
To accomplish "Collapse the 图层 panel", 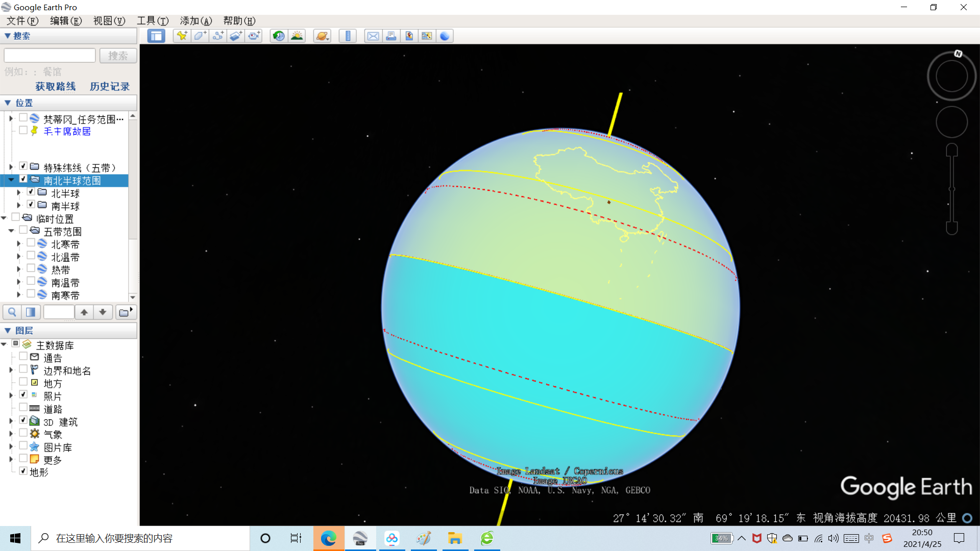I will pos(8,331).
